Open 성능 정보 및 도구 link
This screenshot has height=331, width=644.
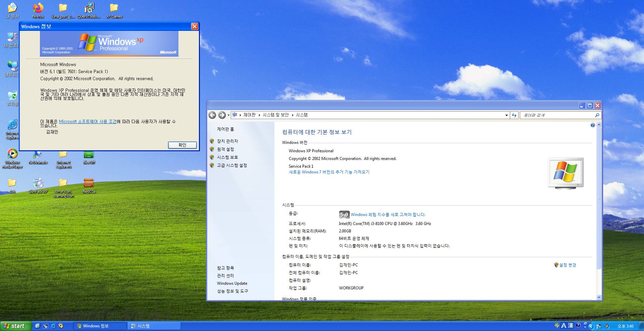tap(232, 291)
